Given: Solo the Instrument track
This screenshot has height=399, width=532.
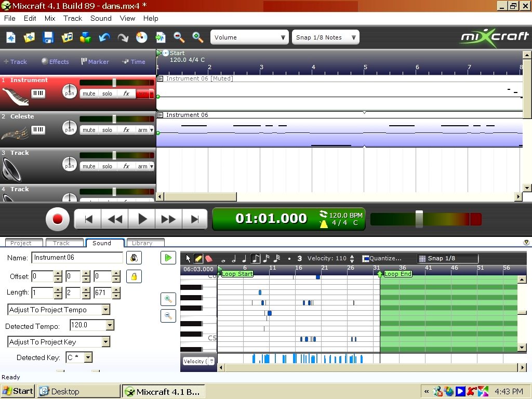Looking at the screenshot, I should point(107,94).
